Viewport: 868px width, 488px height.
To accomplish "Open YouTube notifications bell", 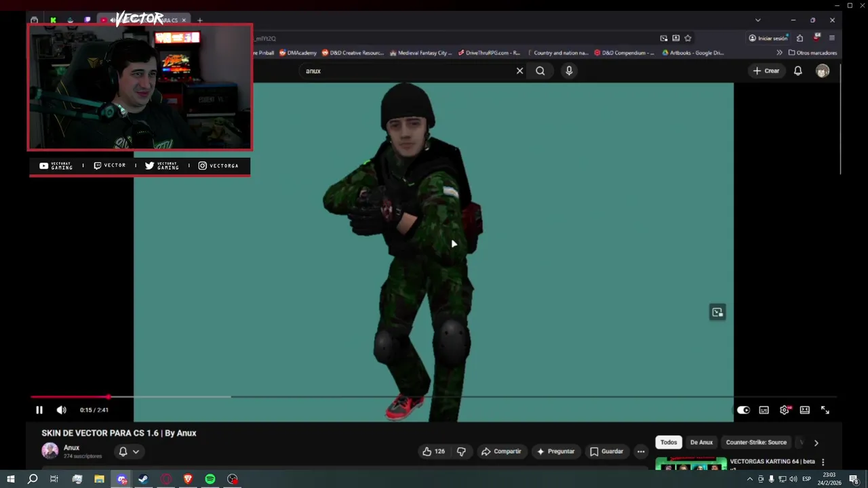I will pyautogui.click(x=798, y=70).
